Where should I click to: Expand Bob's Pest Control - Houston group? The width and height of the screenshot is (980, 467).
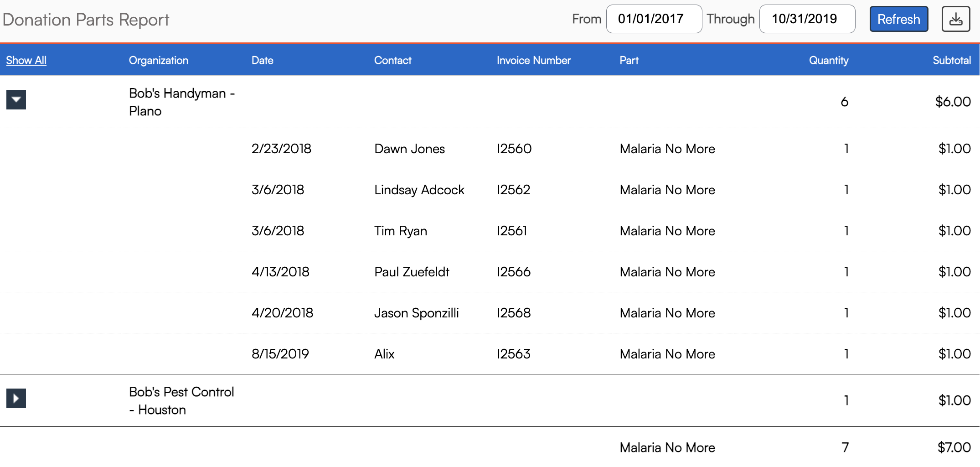pyautogui.click(x=16, y=399)
